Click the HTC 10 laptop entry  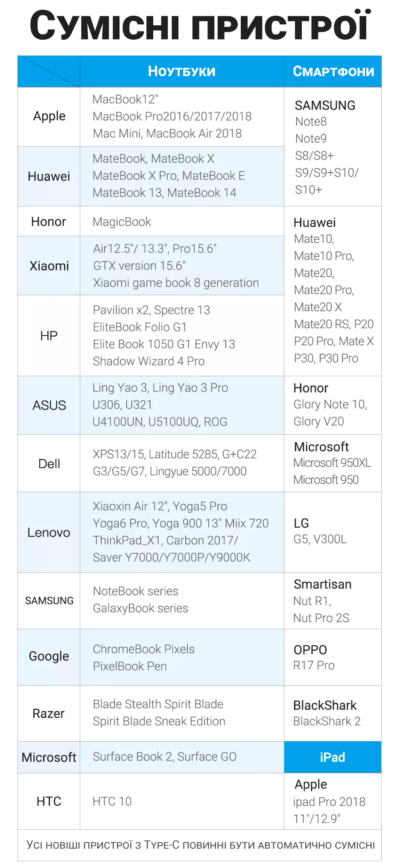click(112, 801)
